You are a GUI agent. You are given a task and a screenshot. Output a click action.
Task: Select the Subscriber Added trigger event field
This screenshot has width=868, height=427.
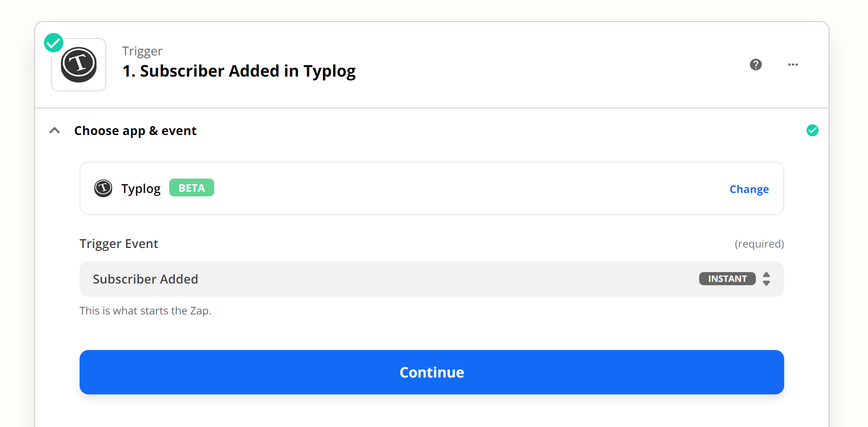click(x=432, y=279)
